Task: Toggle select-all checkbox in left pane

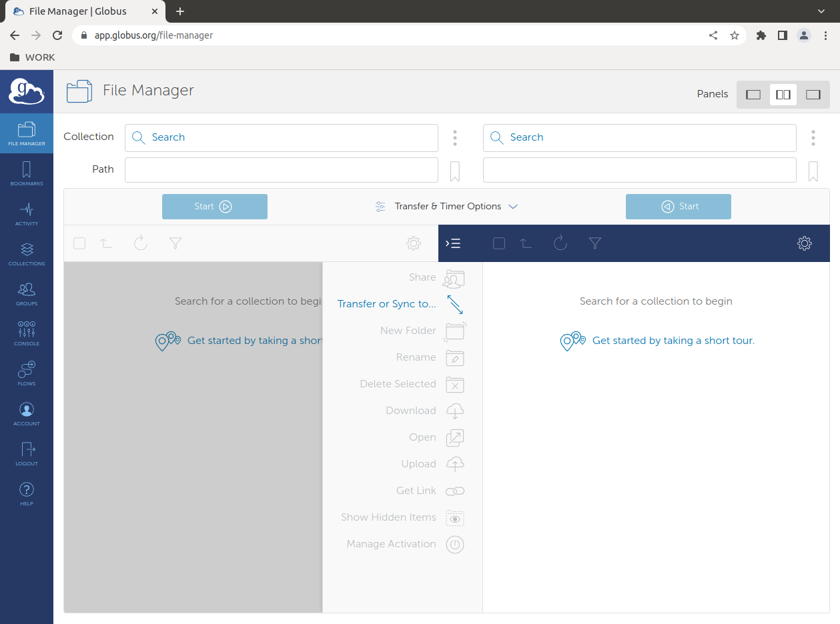Action: coord(79,243)
